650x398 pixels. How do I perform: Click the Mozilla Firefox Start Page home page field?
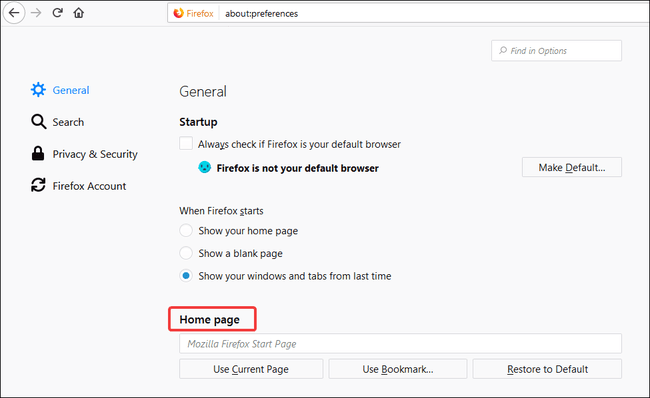click(x=400, y=344)
